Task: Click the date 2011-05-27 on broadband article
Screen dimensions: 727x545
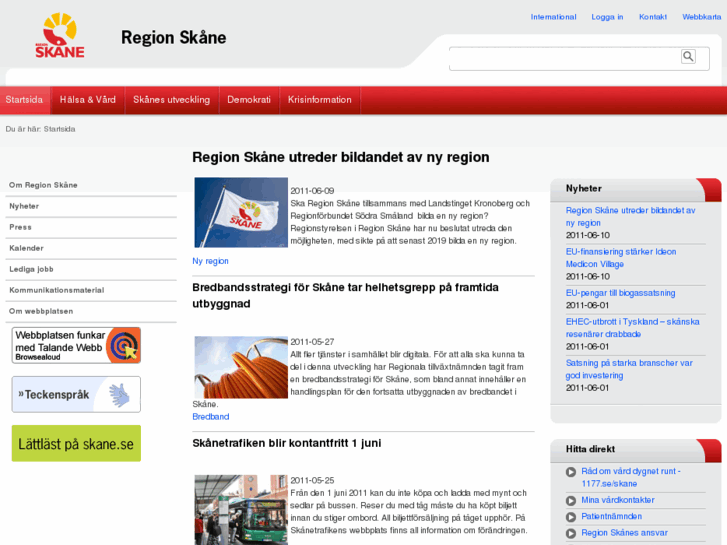Action: (312, 342)
